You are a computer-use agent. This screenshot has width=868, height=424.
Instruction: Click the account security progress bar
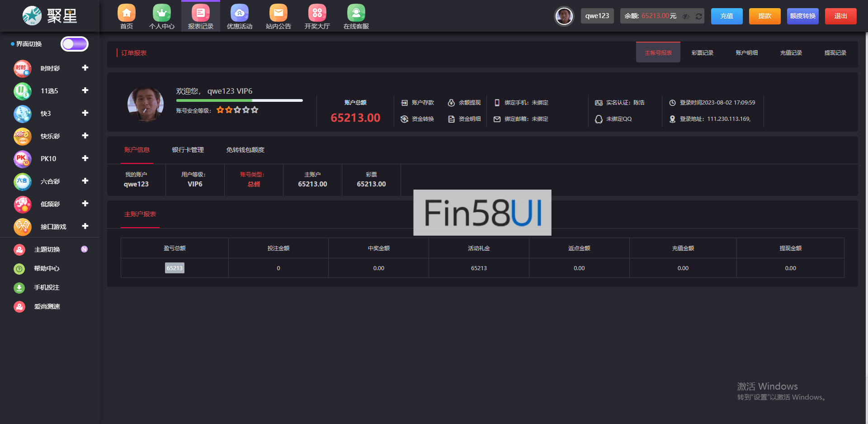click(239, 100)
